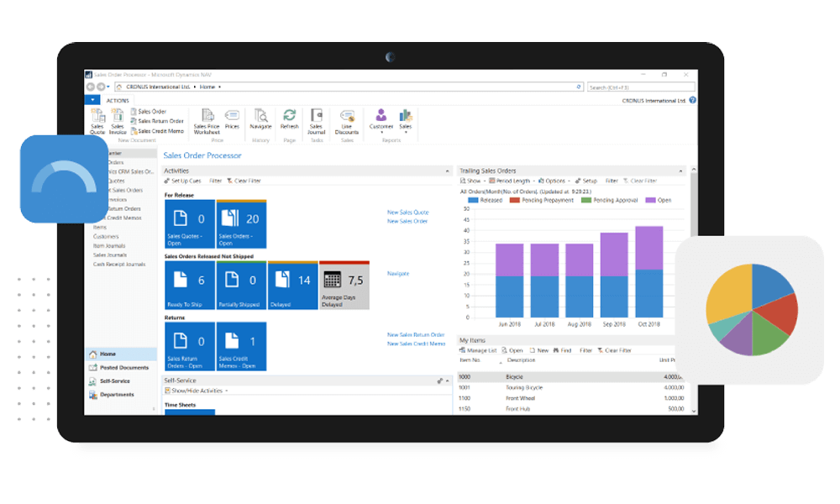Select the ACTIONS ribbon tab
The width and height of the screenshot is (840, 504).
pos(118,101)
